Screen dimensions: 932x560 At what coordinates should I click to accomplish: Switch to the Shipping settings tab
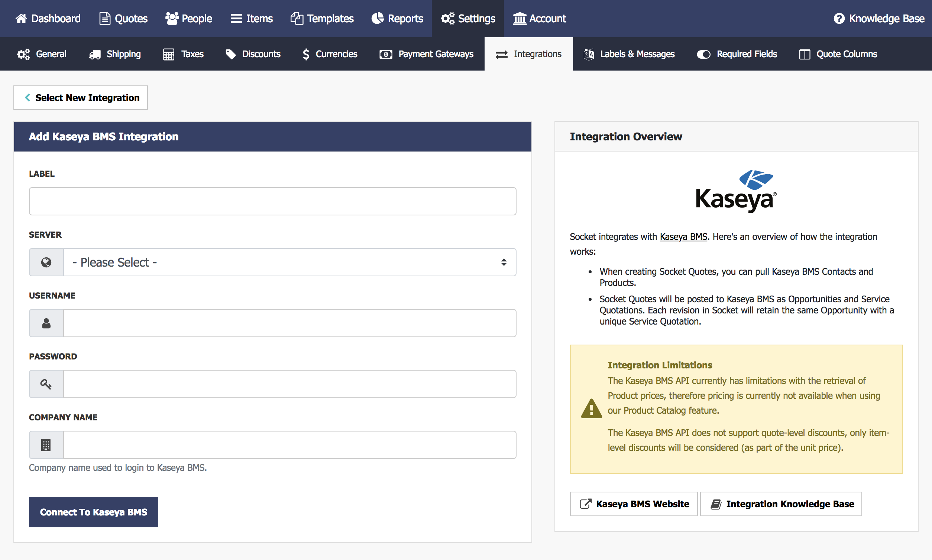[x=115, y=54]
